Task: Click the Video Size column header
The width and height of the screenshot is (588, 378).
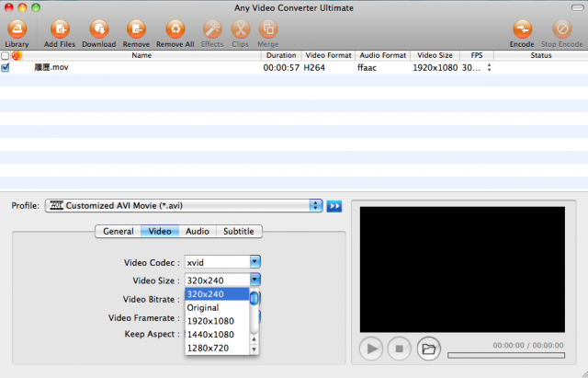Action: pos(435,55)
